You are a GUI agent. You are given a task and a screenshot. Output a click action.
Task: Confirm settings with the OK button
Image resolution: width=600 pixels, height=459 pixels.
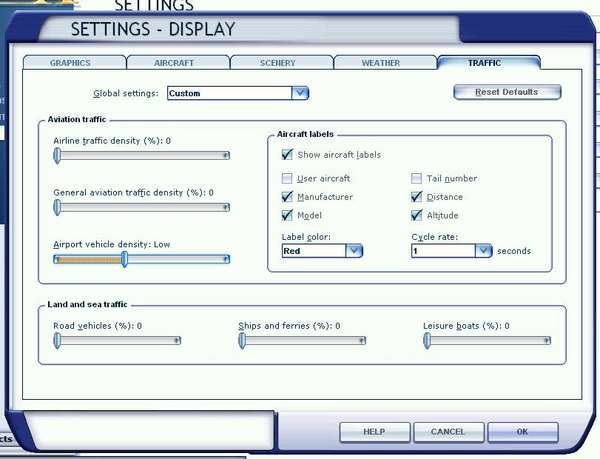click(523, 432)
